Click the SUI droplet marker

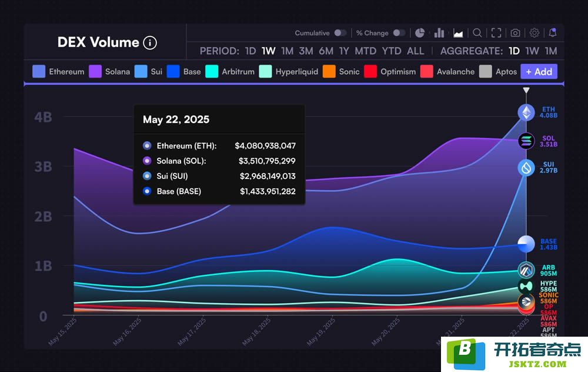(526, 167)
